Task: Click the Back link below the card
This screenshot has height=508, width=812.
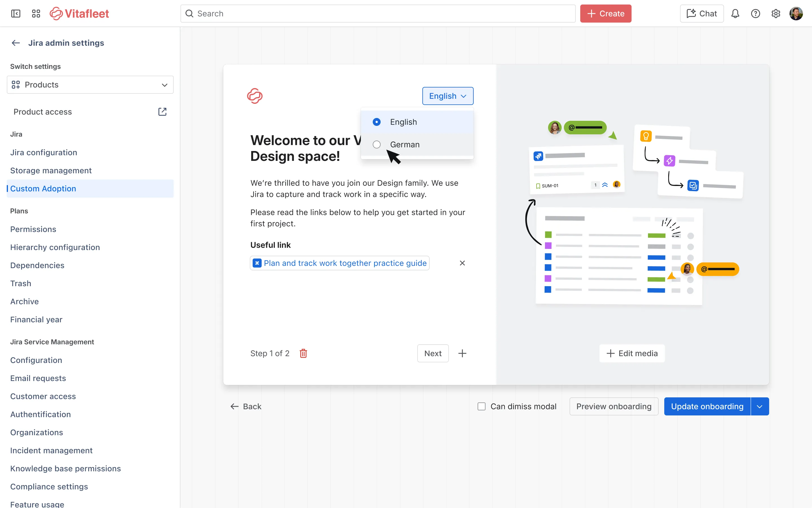Action: [246, 406]
